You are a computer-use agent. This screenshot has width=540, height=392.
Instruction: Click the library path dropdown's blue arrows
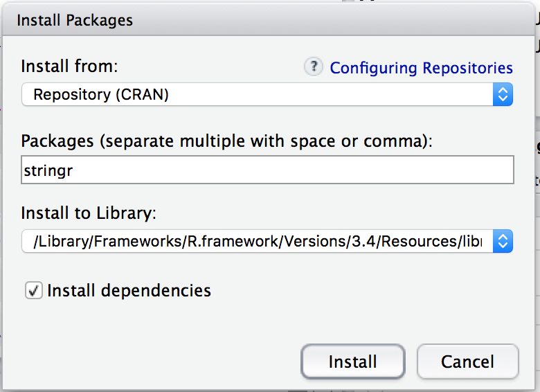pos(503,240)
